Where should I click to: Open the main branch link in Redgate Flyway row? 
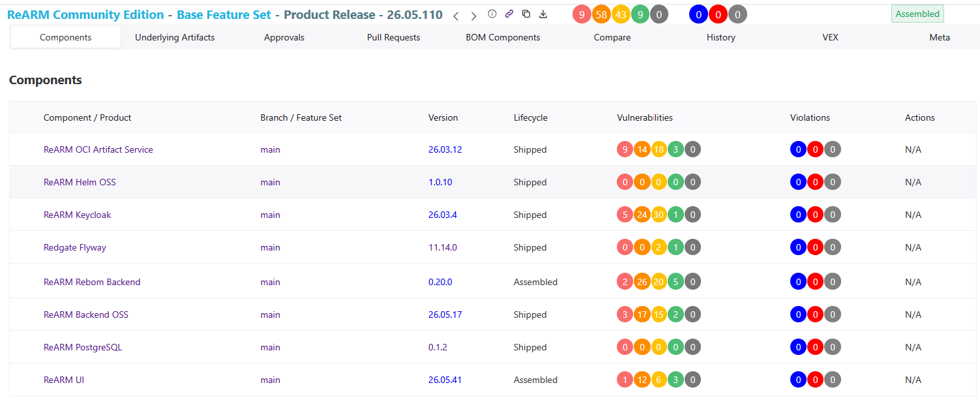click(271, 247)
